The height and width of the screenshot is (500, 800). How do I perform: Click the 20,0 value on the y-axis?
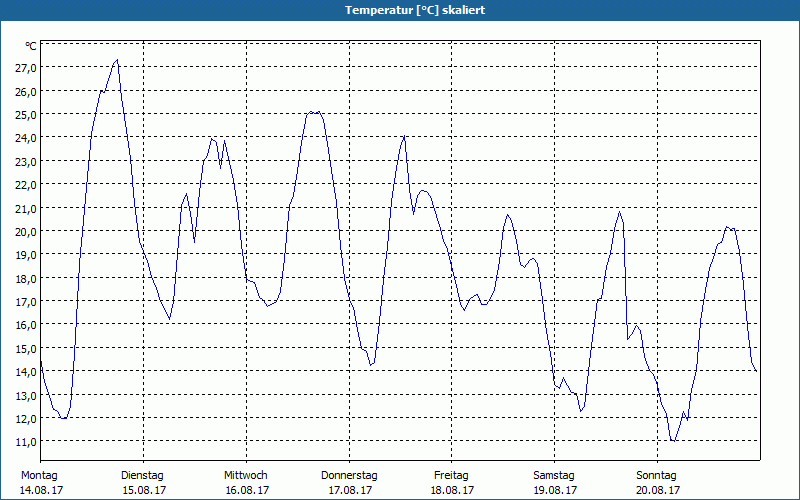tap(26, 231)
